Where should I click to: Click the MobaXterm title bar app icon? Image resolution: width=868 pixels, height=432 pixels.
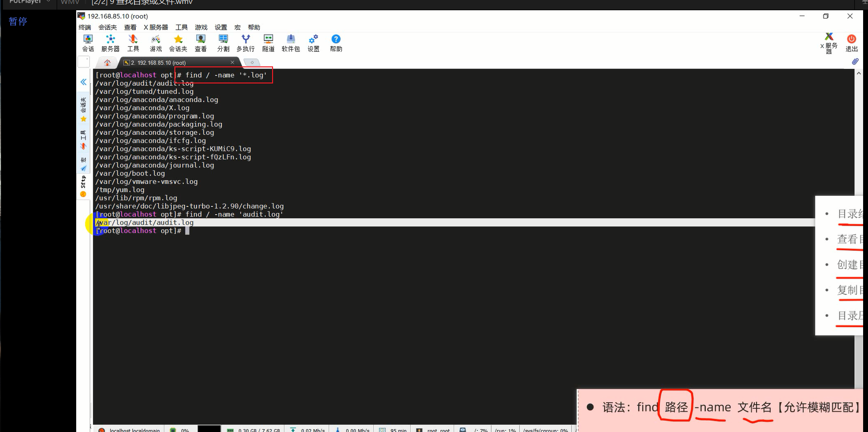pos(82,16)
